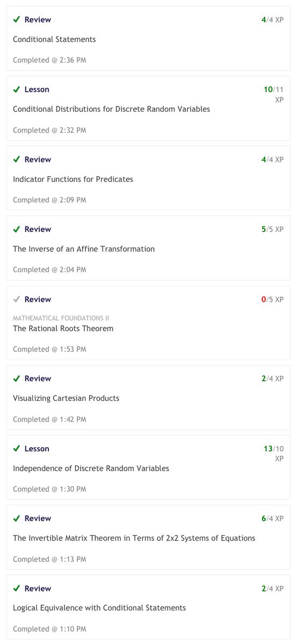Viewport: 305px width, 644px height.
Task: Click checkmark on Indicator Functions review
Action: click(x=17, y=159)
